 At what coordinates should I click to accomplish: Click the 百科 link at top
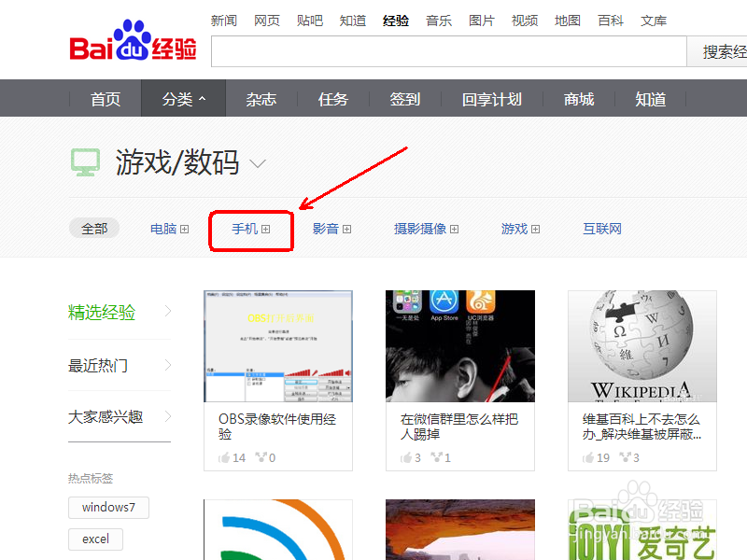[611, 21]
